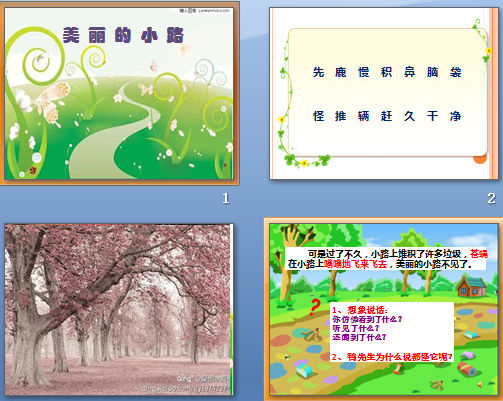Click the orange circle on slide 2
The height and width of the screenshot is (401, 503).
coord(480,159)
